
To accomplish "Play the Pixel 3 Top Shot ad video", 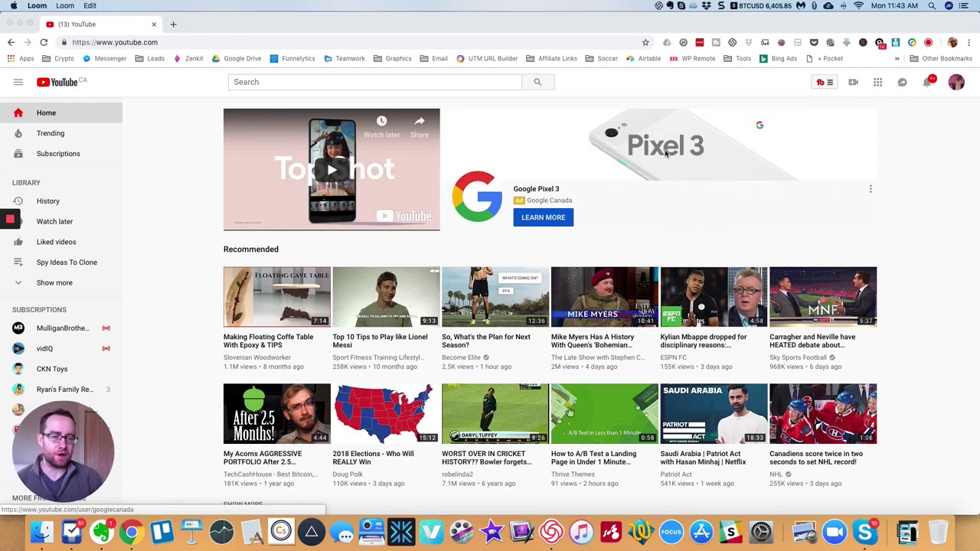I will (x=332, y=170).
